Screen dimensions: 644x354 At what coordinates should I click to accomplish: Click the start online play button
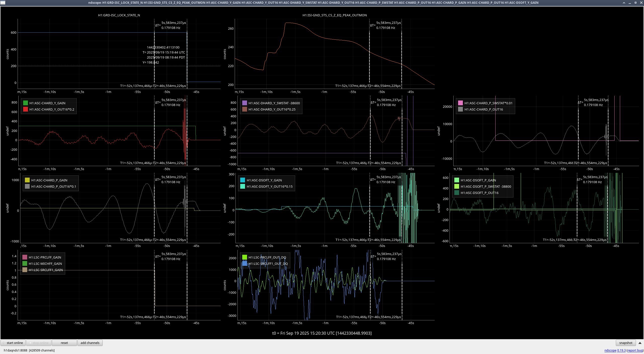[x=13, y=343]
